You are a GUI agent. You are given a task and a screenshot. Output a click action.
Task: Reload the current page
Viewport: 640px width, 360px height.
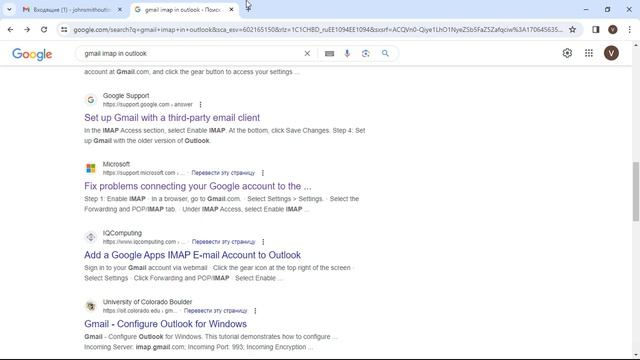44,29
